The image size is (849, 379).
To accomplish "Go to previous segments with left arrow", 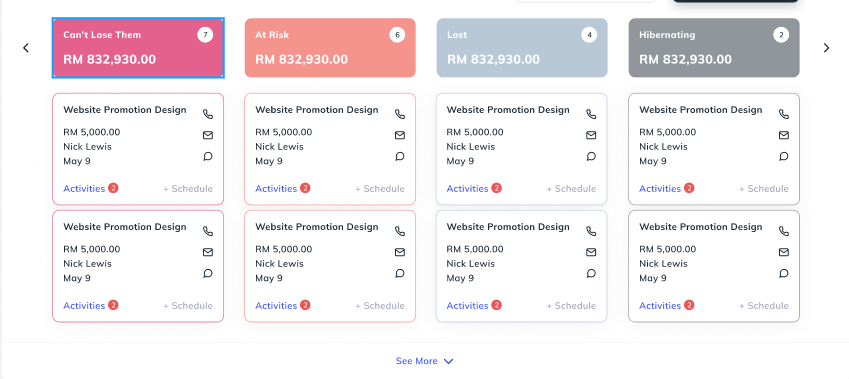I will pos(25,48).
